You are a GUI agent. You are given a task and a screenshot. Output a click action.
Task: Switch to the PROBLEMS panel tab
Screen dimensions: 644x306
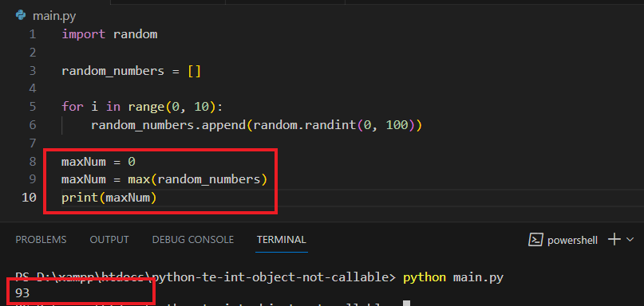click(x=41, y=240)
